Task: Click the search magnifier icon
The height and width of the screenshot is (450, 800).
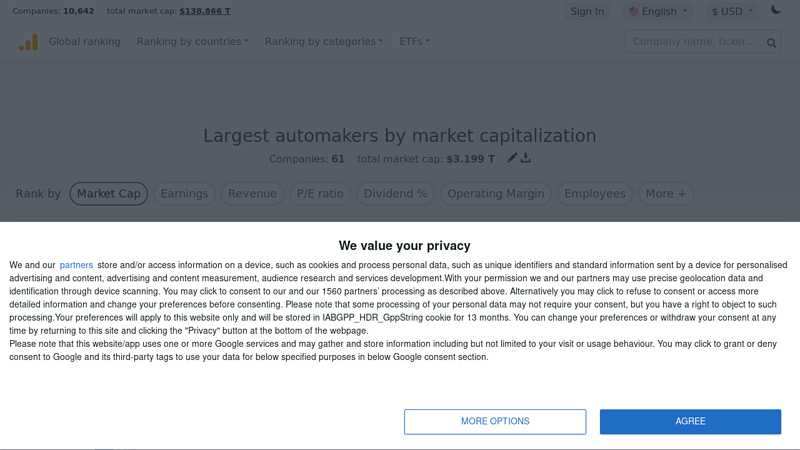Action: tap(772, 43)
